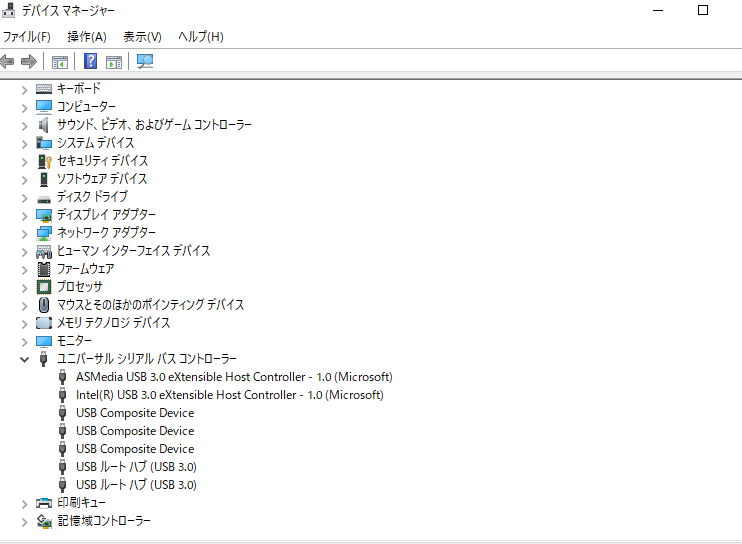Select the コンピューター computer icon

point(44,107)
